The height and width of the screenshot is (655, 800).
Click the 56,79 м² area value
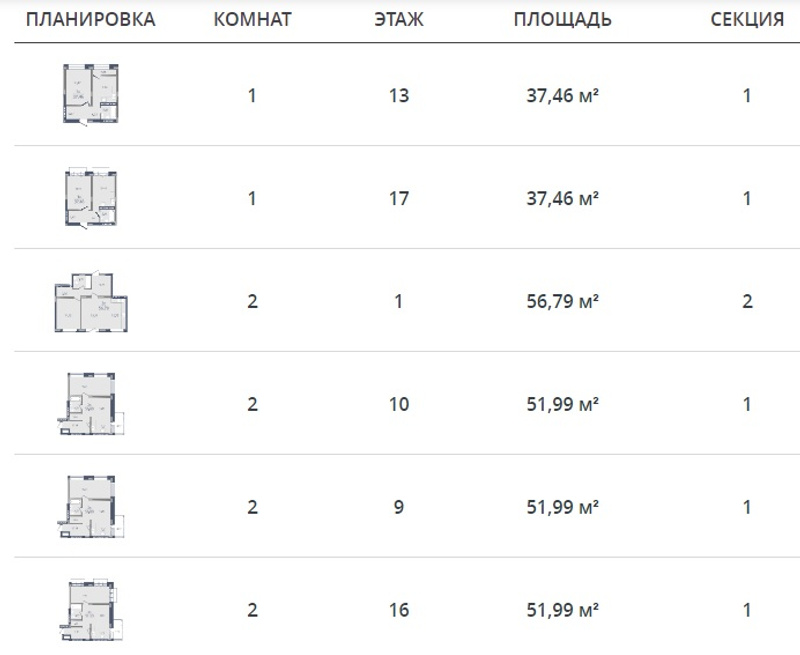point(562,301)
